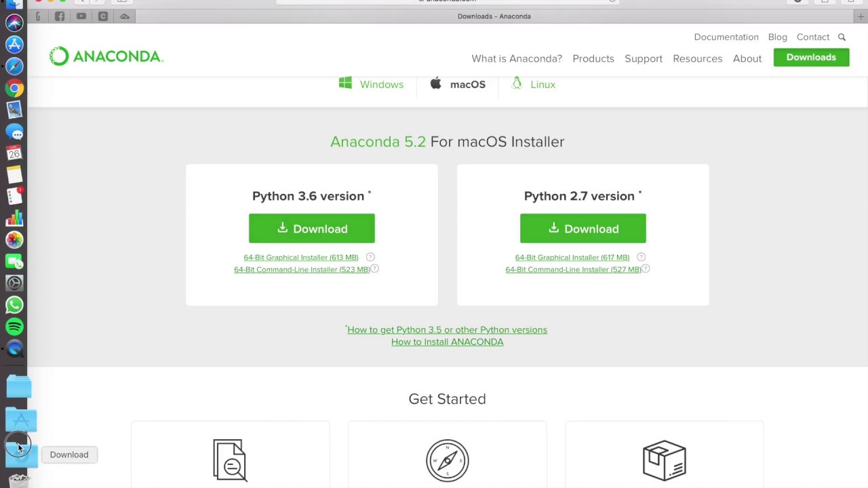Open the Documentation link
Image resolution: width=868 pixels, height=488 pixels.
726,37
